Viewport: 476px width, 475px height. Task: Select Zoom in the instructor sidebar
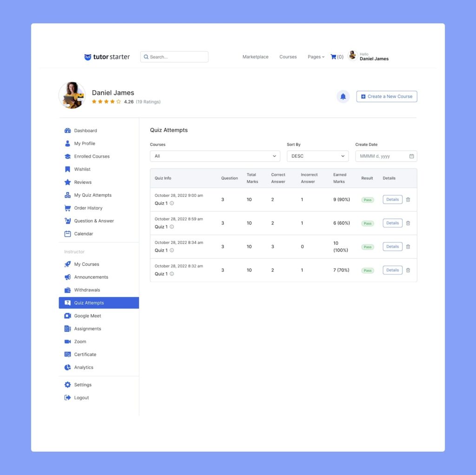(x=79, y=341)
